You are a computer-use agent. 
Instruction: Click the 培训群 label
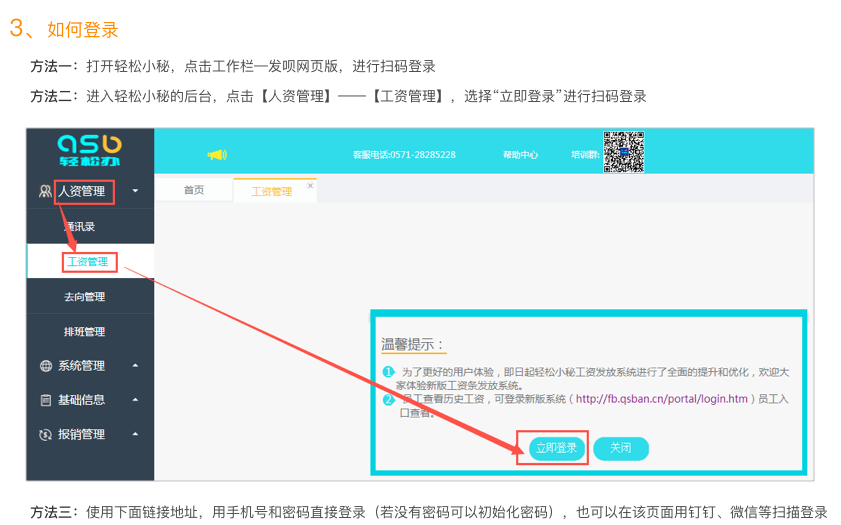point(585,155)
